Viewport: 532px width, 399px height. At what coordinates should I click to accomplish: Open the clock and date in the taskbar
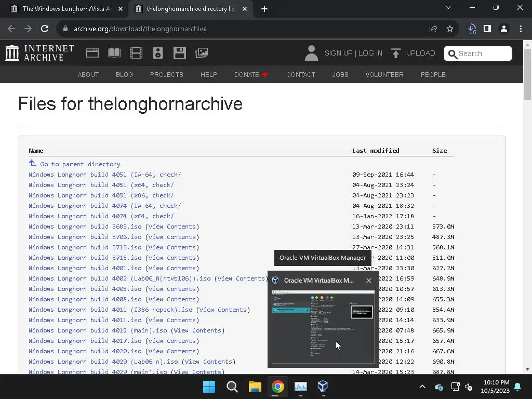tap(495, 387)
